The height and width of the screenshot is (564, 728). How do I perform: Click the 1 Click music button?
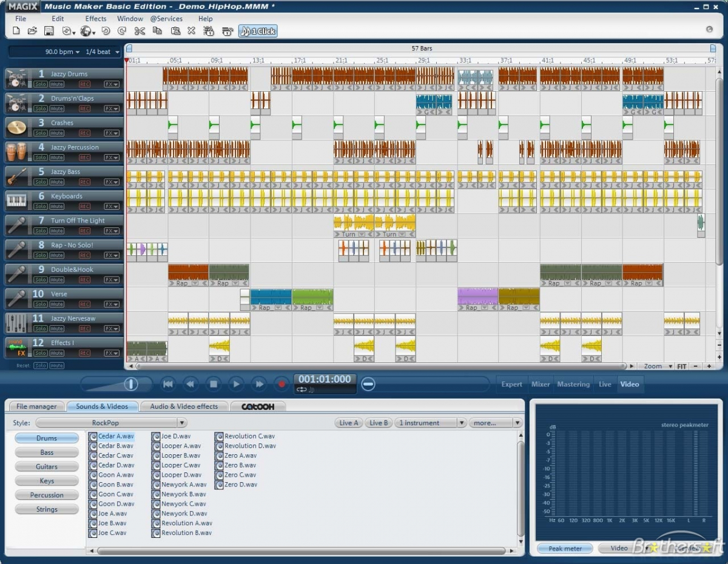click(x=258, y=31)
